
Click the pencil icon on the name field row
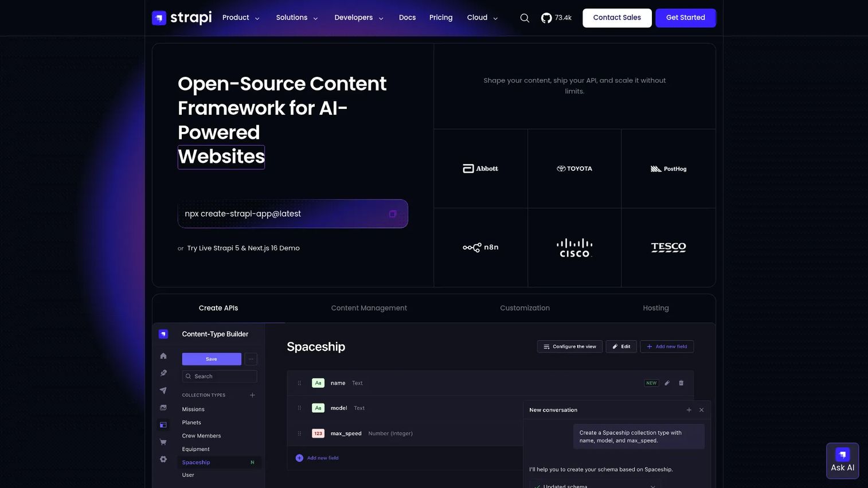pyautogui.click(x=667, y=383)
